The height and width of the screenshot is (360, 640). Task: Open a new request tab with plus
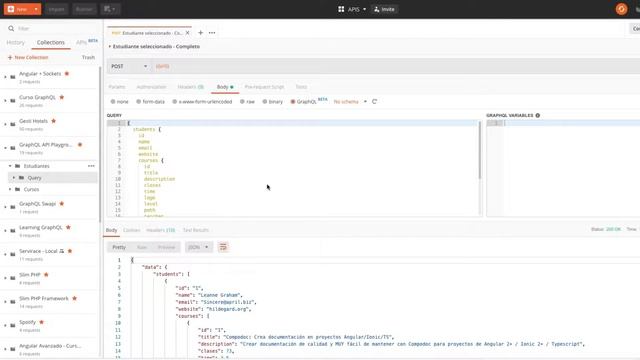pyautogui.click(x=200, y=33)
